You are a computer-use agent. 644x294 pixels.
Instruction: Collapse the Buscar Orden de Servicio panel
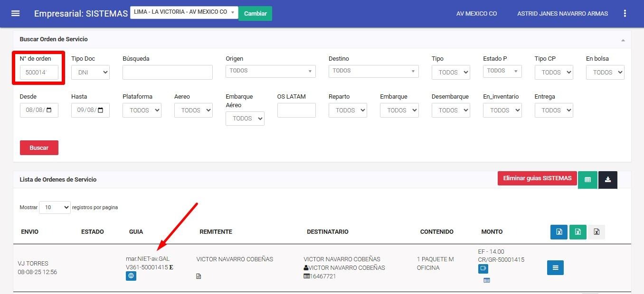coord(623,40)
